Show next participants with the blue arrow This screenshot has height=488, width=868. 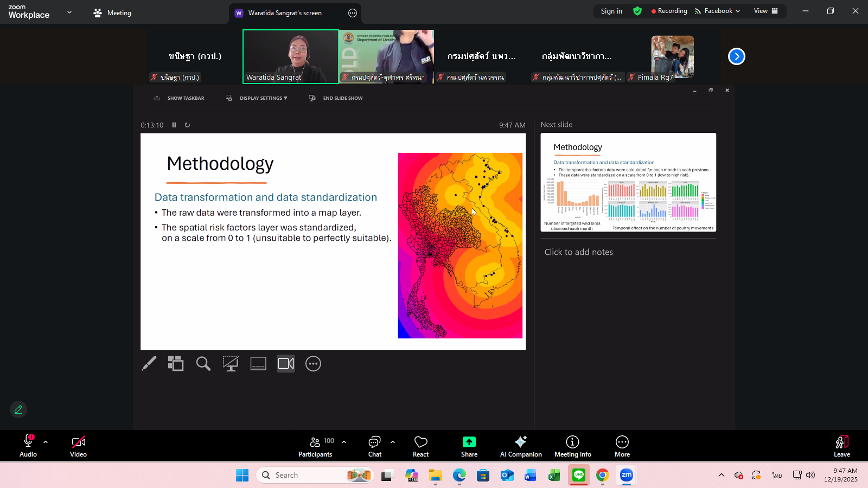[736, 56]
